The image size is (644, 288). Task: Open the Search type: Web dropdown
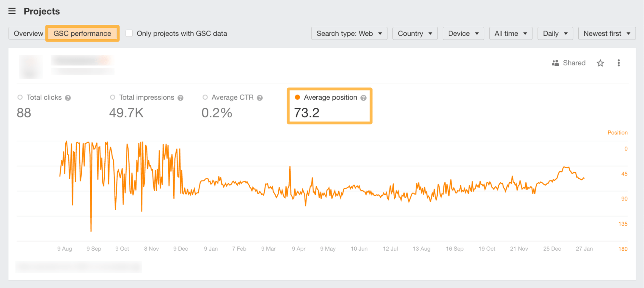[349, 34]
